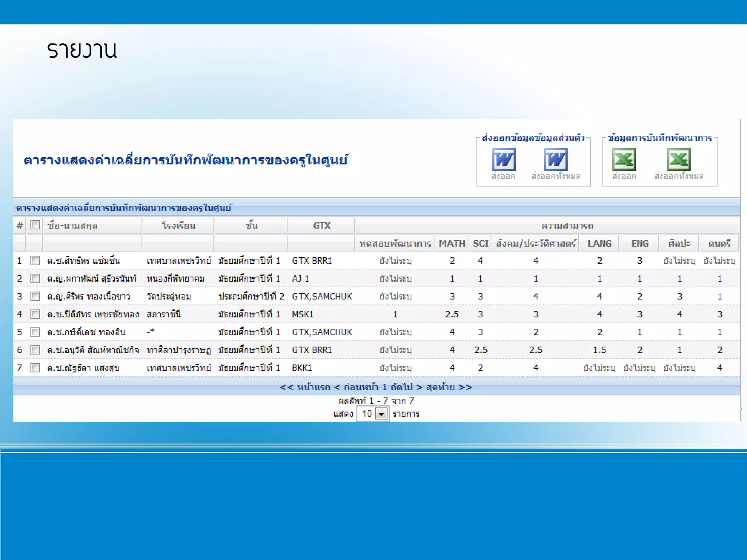747x560 pixels.
Task: Check the box for ด.ช.สิทธิพร แซ่มชื่น
Action: click(35, 260)
